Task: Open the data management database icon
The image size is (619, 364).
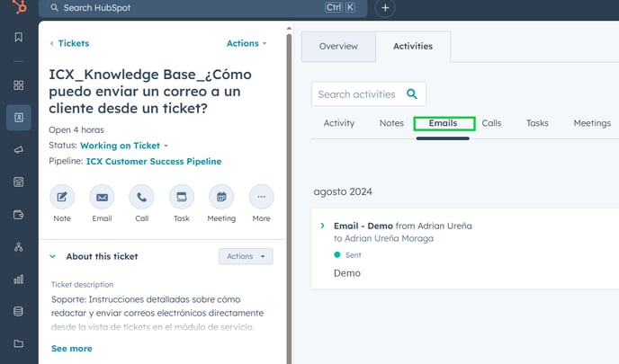Action: (19, 311)
